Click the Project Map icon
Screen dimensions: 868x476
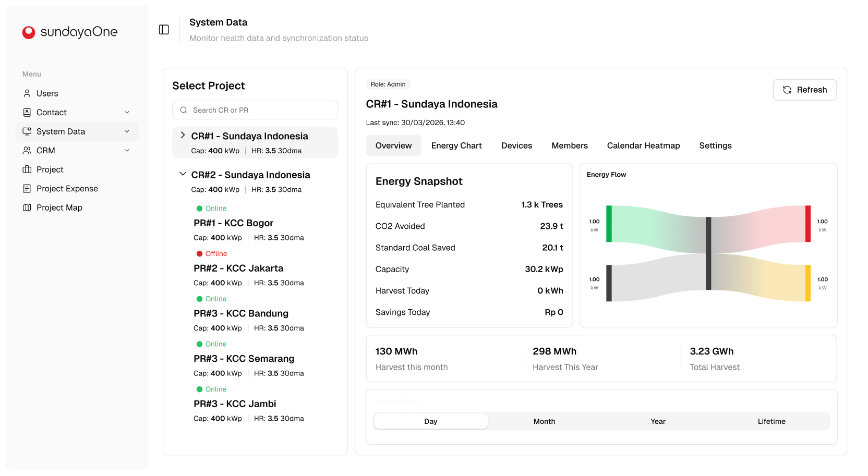click(27, 208)
